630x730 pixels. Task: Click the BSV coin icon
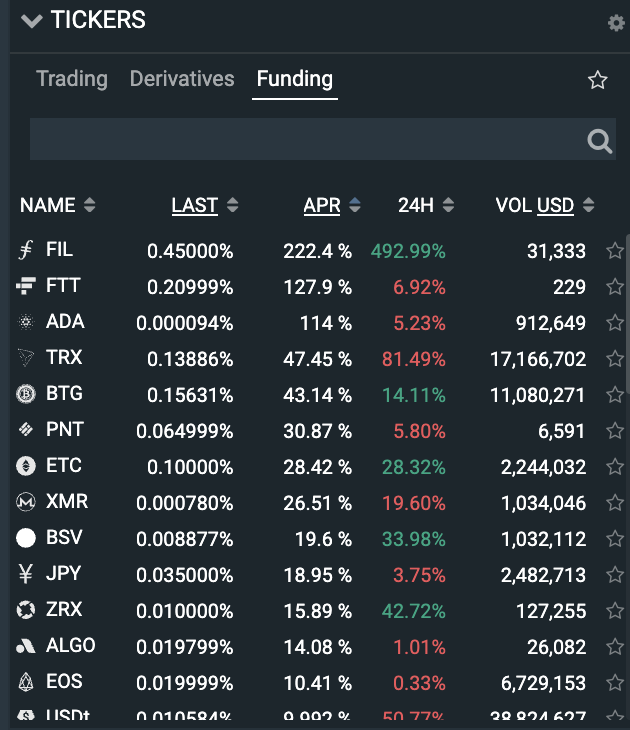[26, 538]
